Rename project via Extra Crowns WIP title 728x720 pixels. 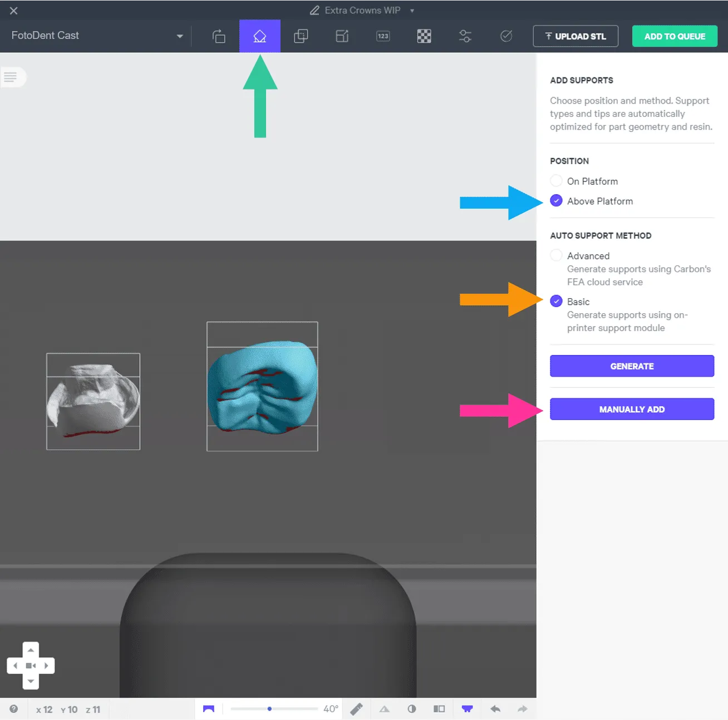point(362,11)
